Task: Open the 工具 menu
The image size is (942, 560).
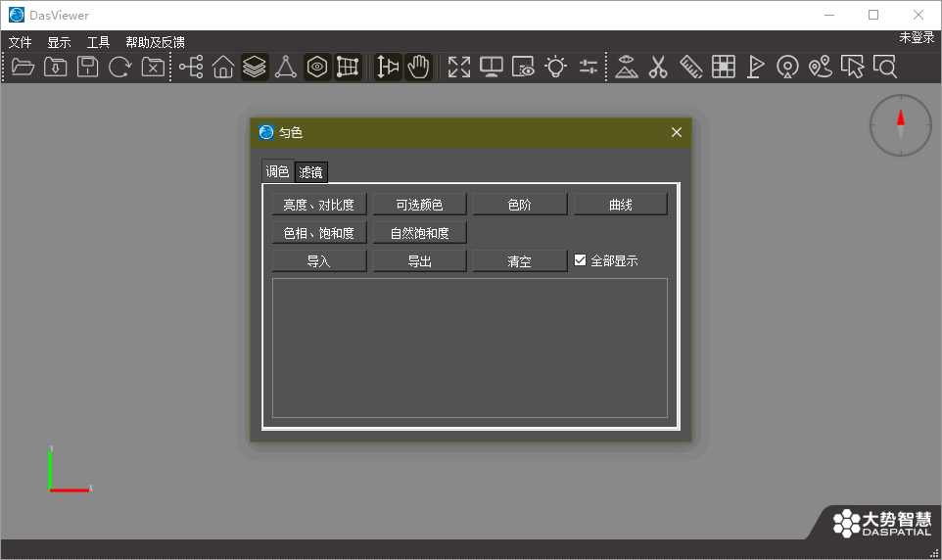Action: point(98,42)
